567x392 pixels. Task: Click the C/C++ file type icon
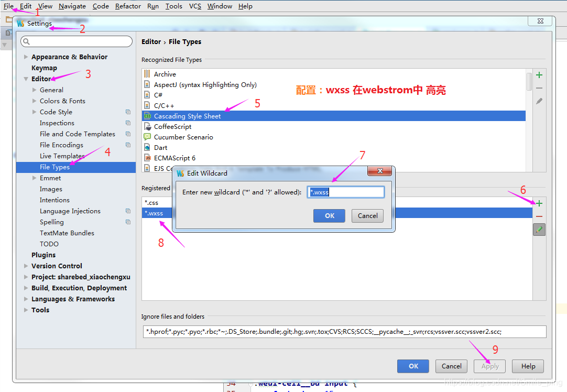[x=147, y=105]
